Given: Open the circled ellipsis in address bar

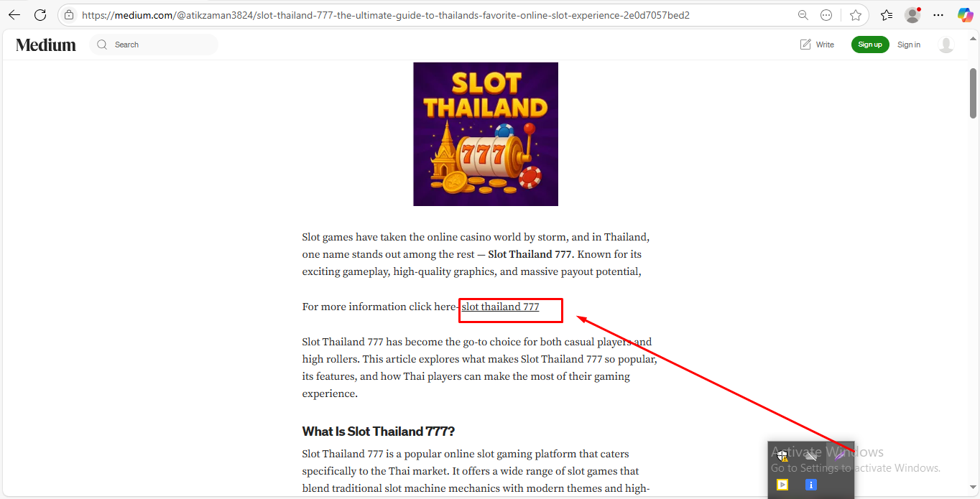Looking at the screenshot, I should (x=826, y=14).
